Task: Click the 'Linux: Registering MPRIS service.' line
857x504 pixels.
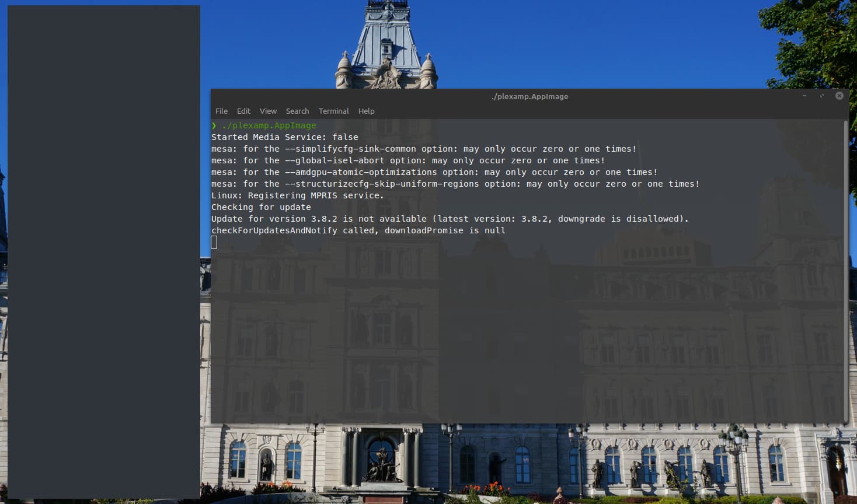Action: point(298,195)
